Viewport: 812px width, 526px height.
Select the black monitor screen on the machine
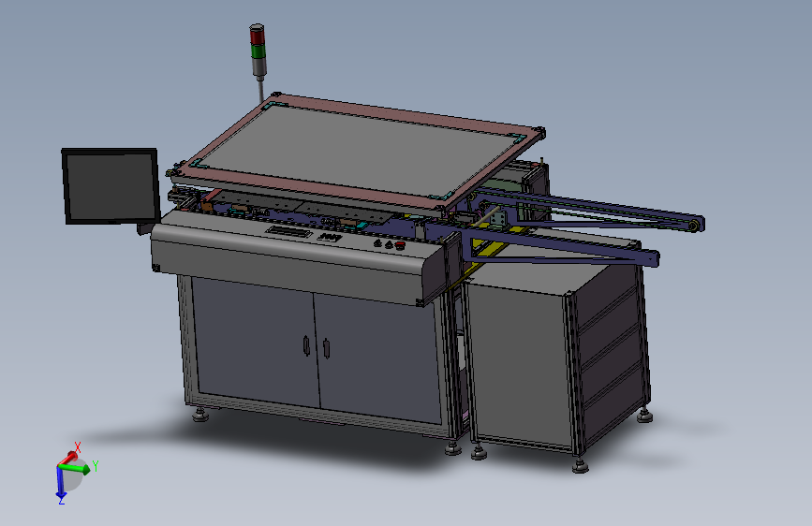[111, 186]
